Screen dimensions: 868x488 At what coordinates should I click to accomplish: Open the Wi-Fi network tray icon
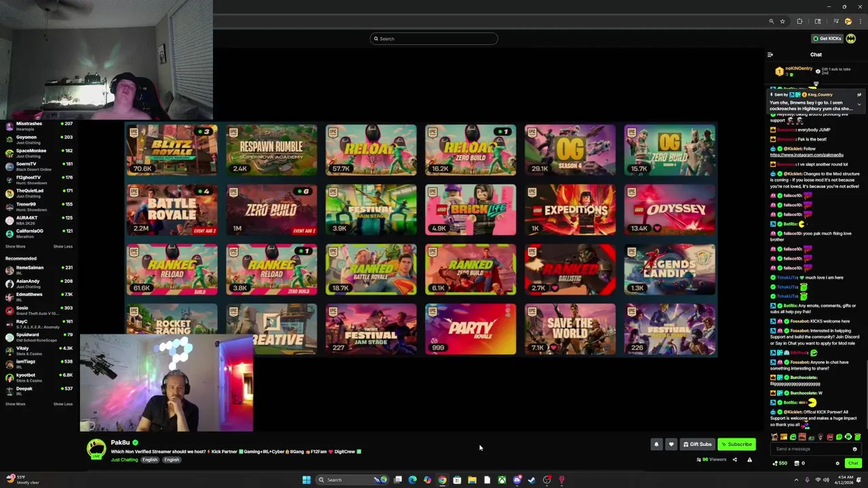tap(817, 480)
